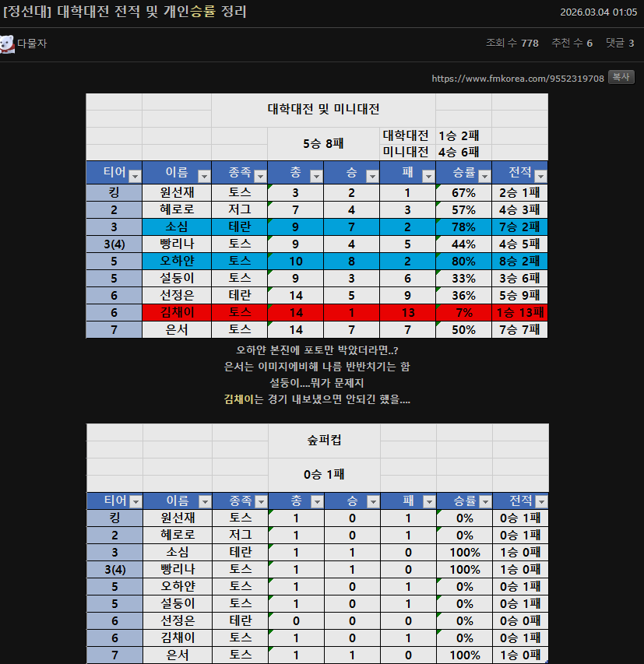The height and width of the screenshot is (664, 644).
Task: Open 이름 filter arrow in 대학대전 table
Action: (204, 176)
